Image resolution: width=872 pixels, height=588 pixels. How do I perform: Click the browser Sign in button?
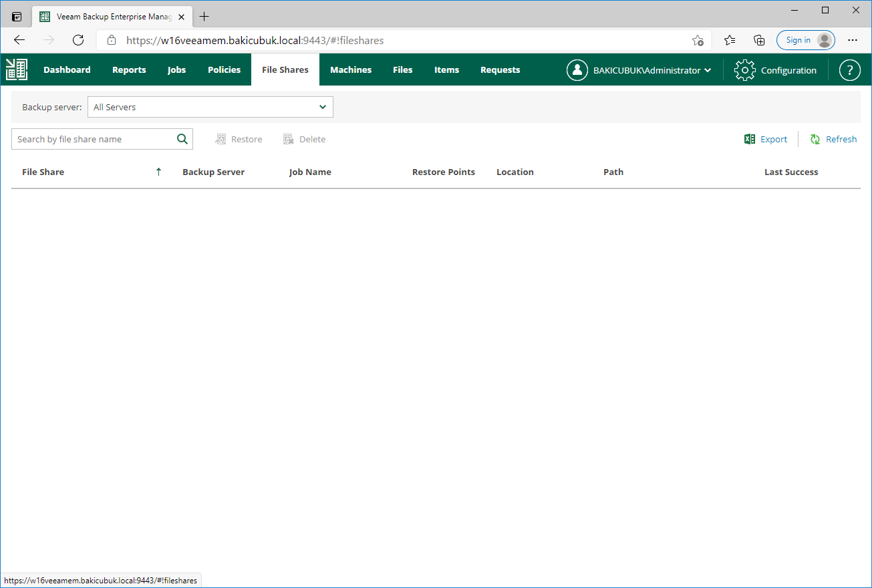pos(806,40)
